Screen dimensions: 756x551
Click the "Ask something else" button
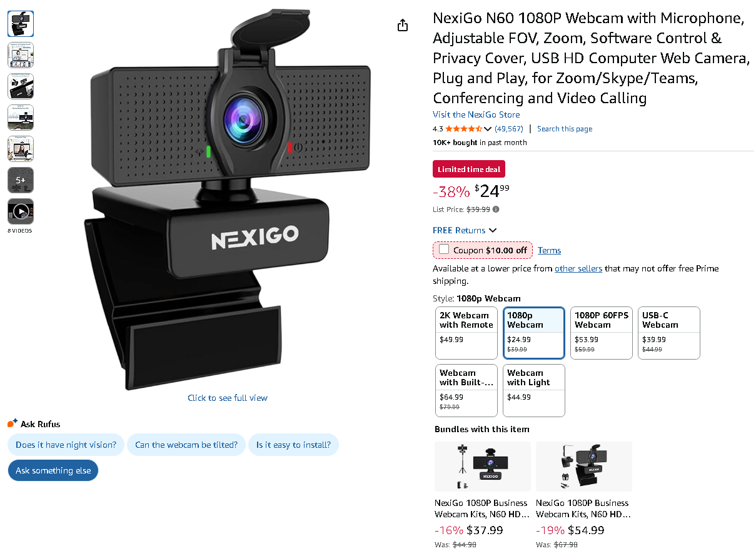(x=53, y=470)
